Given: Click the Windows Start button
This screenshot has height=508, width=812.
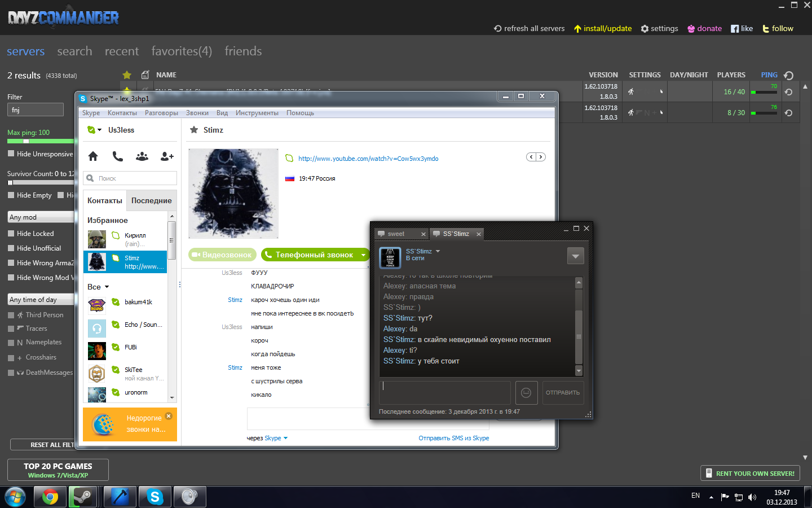Looking at the screenshot, I should 15,497.
